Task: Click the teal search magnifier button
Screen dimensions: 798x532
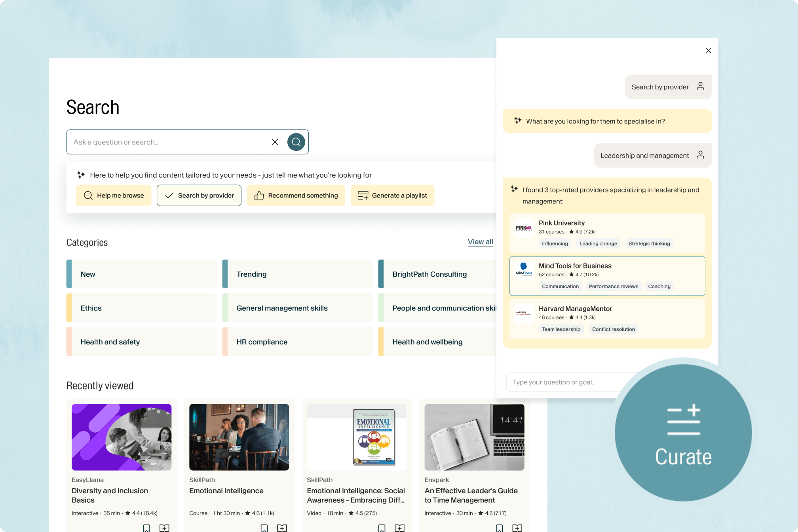Action: point(296,142)
